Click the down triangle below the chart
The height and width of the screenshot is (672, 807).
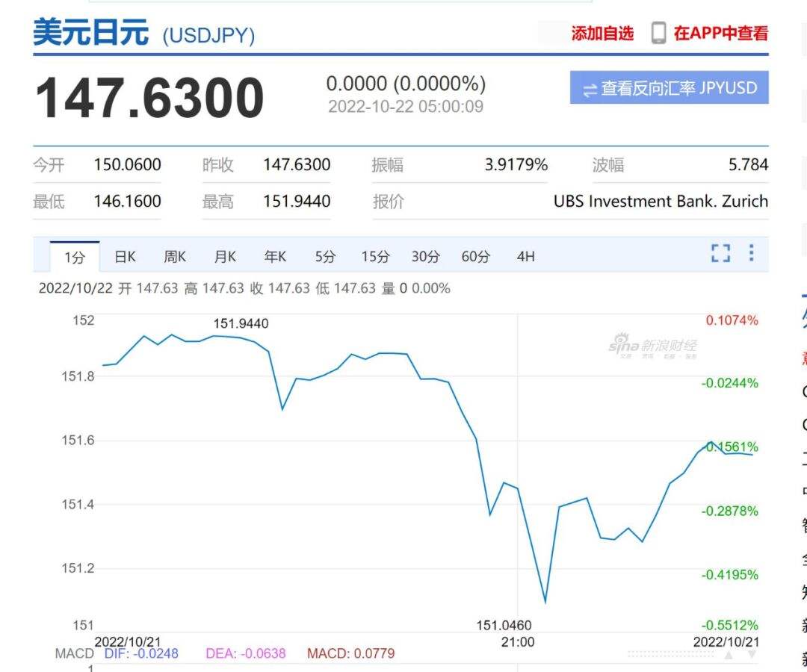[752, 655]
